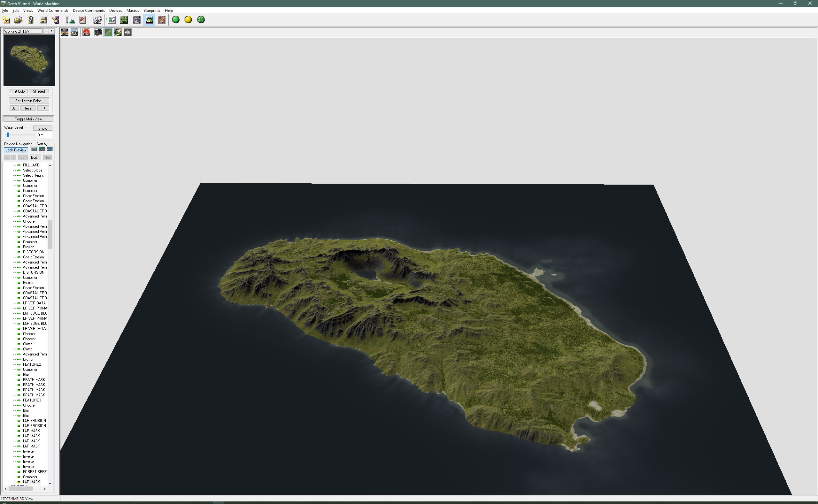
Task: Click the red Reset view icon
Action: [x=86, y=32]
